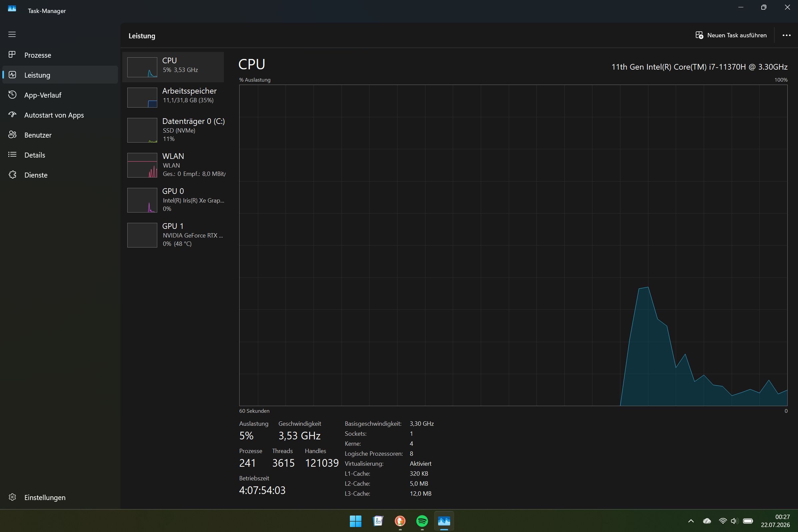The height and width of the screenshot is (532, 798).
Task: Switch to the Dienste label
Action: click(36, 175)
